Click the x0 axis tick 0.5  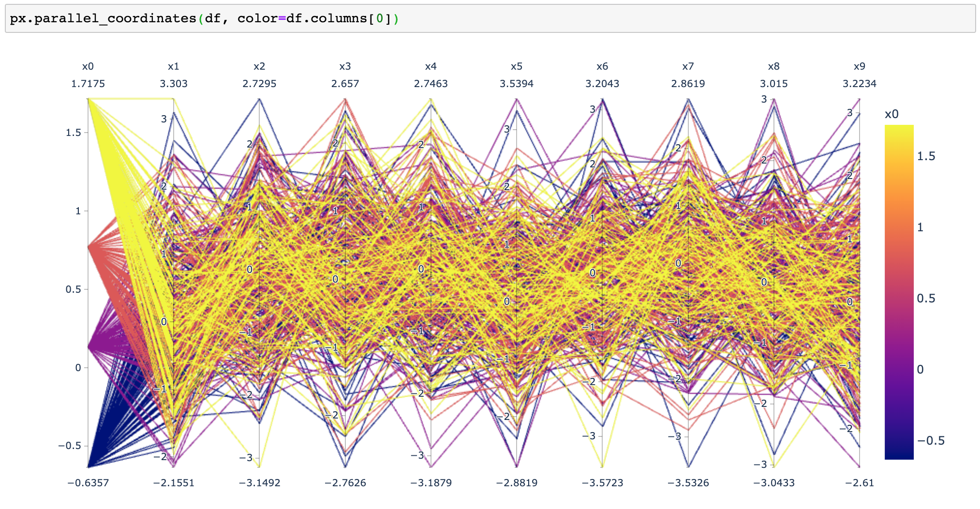point(74,289)
